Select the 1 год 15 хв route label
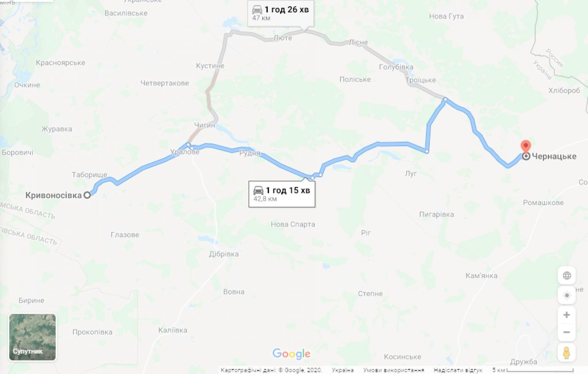The image size is (588, 374). click(282, 194)
